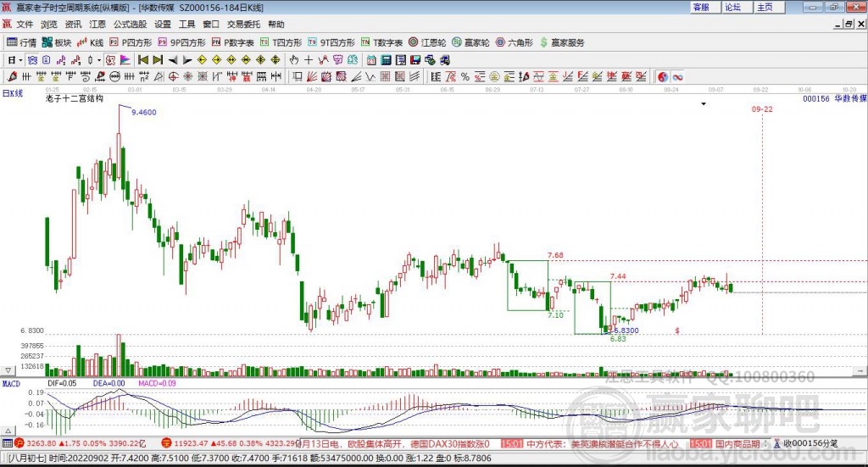Click the MACD indicator name label
This screenshot has height=467, width=868.
point(11,383)
